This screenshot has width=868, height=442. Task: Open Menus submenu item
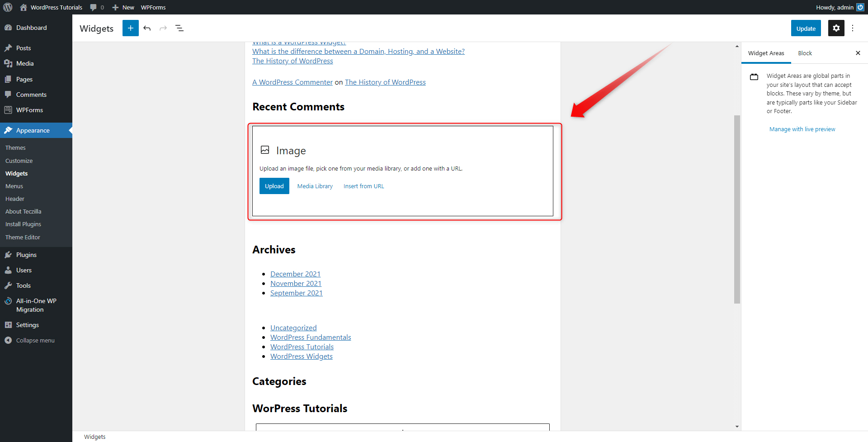point(14,186)
